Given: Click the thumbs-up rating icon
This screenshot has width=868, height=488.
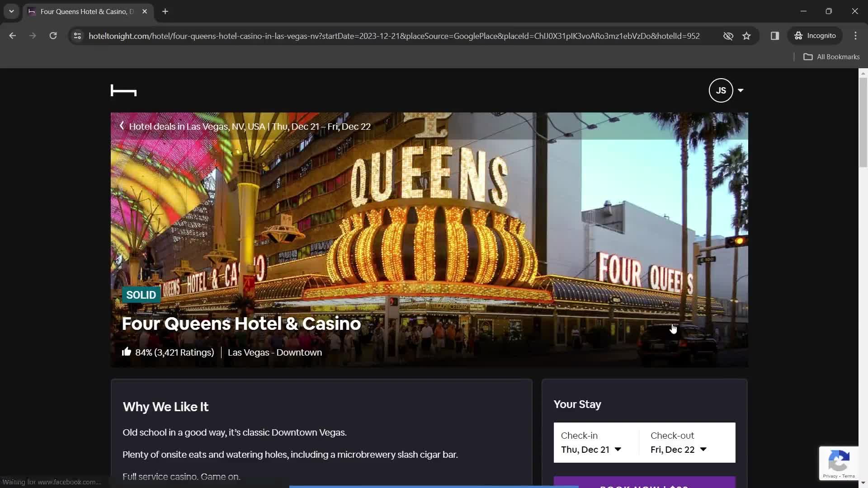Looking at the screenshot, I should (127, 352).
